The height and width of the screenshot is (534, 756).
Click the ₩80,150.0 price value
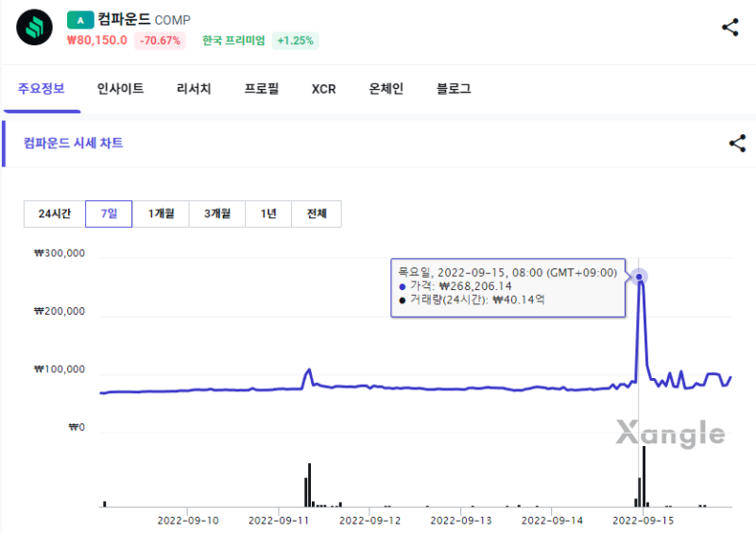pos(97,40)
